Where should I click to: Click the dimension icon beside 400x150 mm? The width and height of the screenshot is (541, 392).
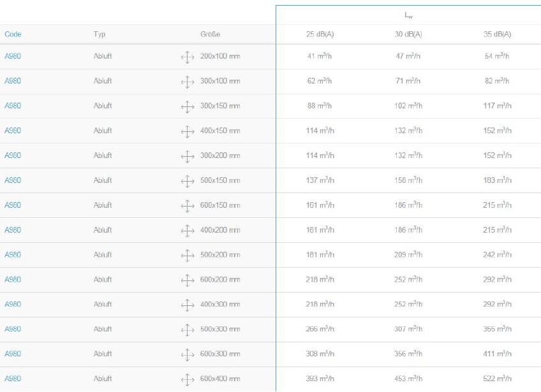point(188,132)
